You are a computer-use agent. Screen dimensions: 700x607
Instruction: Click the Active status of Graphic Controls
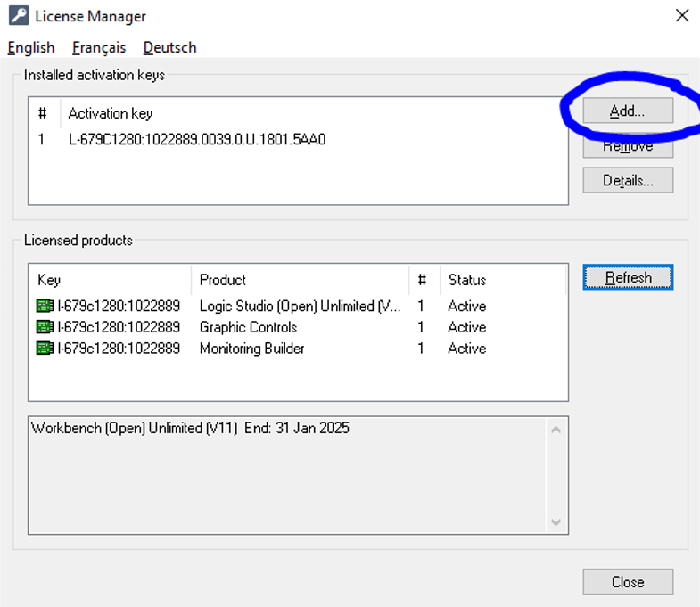(x=467, y=327)
